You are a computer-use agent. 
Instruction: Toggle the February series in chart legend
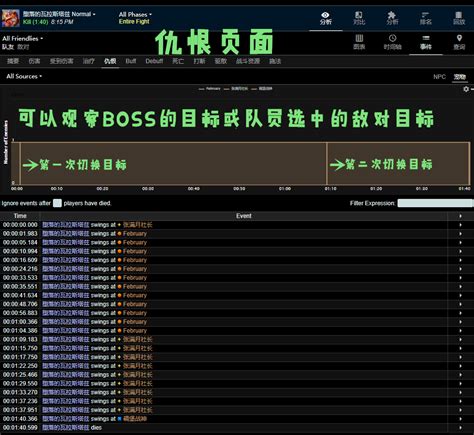click(210, 89)
